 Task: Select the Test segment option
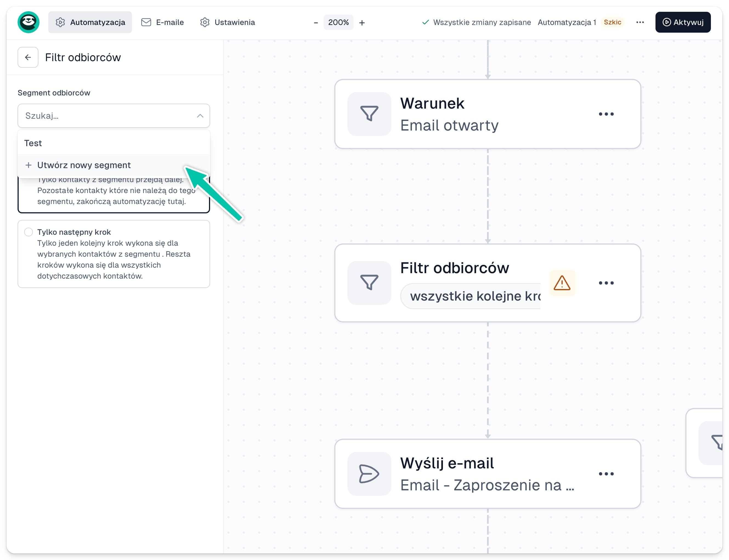pos(114,143)
